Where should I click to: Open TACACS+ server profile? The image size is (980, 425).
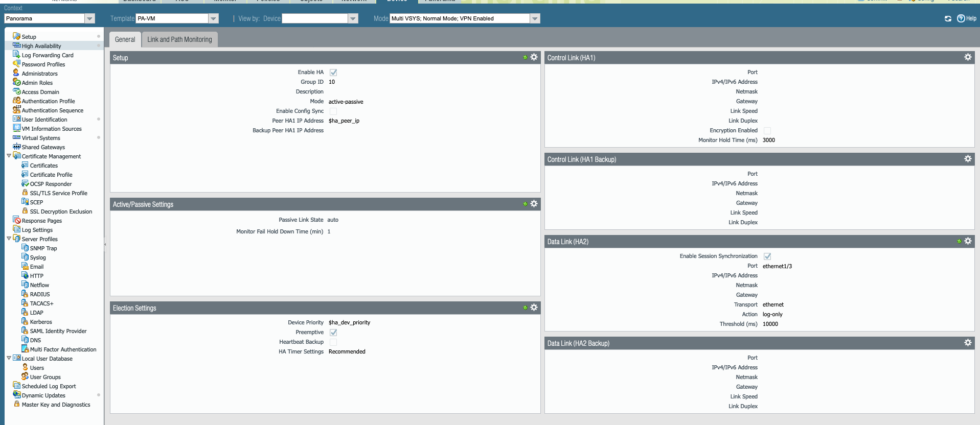tap(41, 303)
